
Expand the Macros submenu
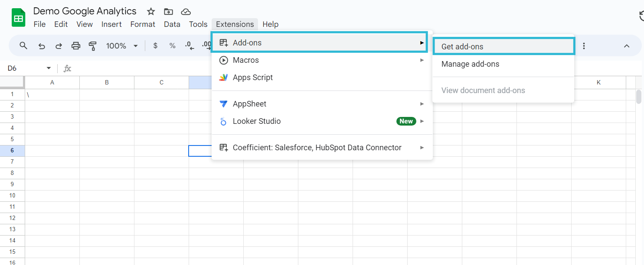point(322,60)
